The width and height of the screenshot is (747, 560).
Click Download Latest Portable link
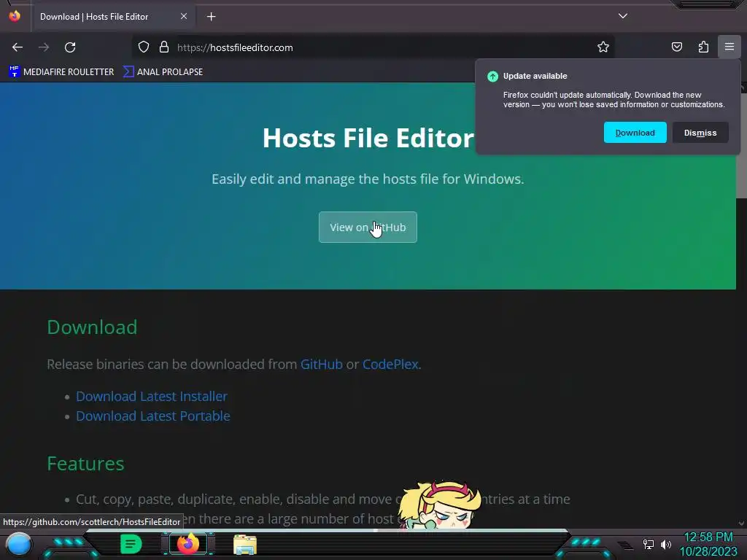point(153,416)
